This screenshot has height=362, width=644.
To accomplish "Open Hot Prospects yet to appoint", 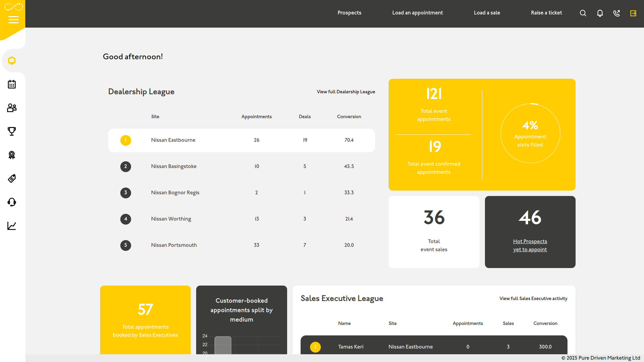I will click(x=530, y=245).
